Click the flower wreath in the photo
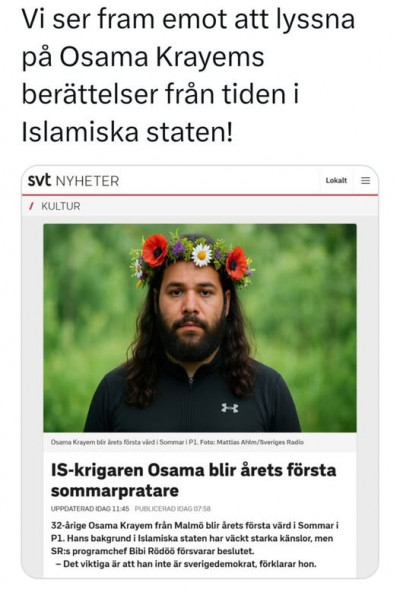 pos(192,256)
